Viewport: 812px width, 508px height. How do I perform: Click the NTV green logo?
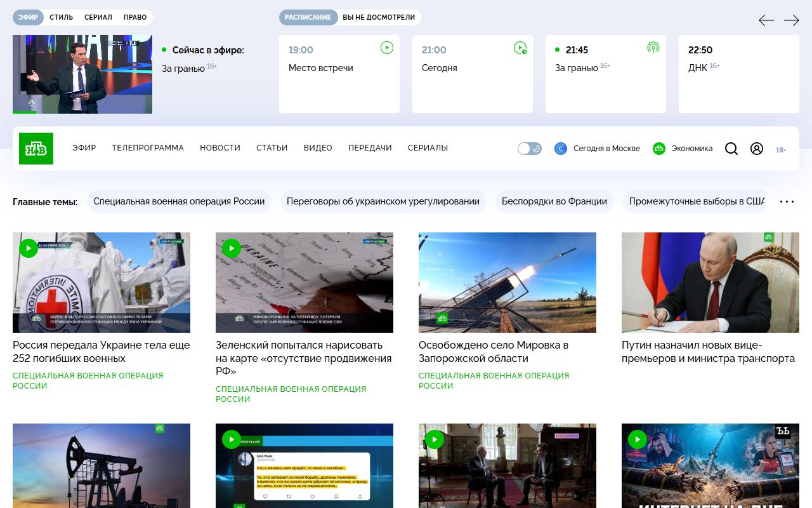pos(36,149)
